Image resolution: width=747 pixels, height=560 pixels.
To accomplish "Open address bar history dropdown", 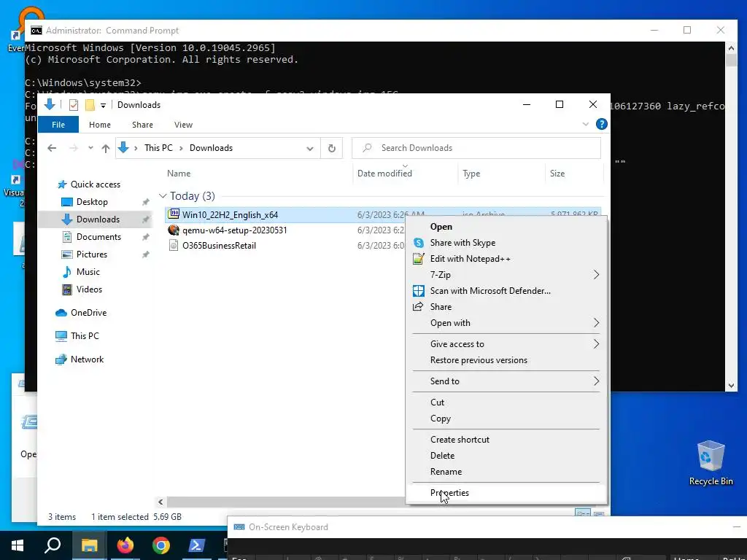I will tap(309, 148).
